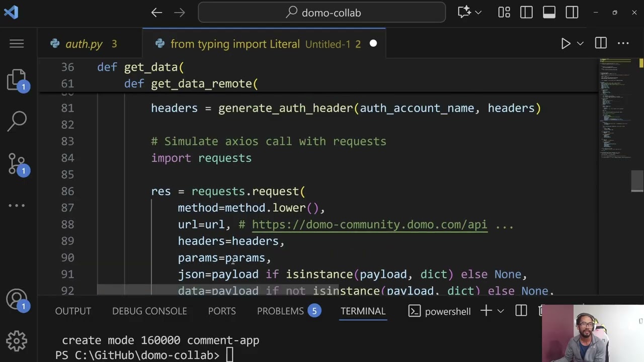Open the Accounts icon
This screenshot has width=644, height=362.
17,300
